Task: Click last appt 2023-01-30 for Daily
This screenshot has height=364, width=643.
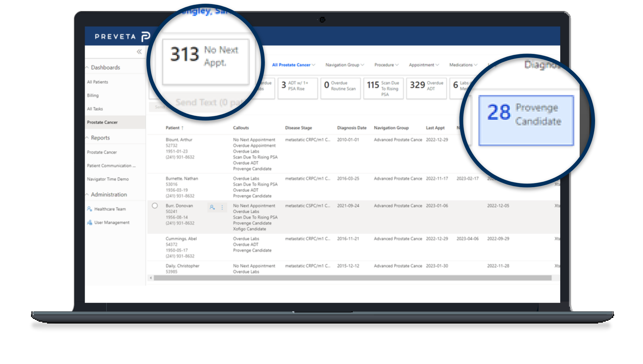Action: (x=437, y=266)
